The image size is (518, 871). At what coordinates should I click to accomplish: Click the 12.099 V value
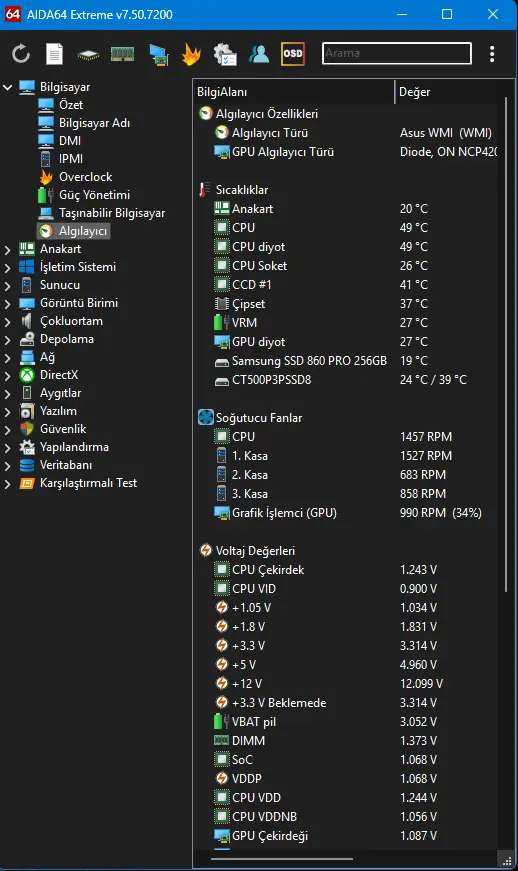(421, 684)
